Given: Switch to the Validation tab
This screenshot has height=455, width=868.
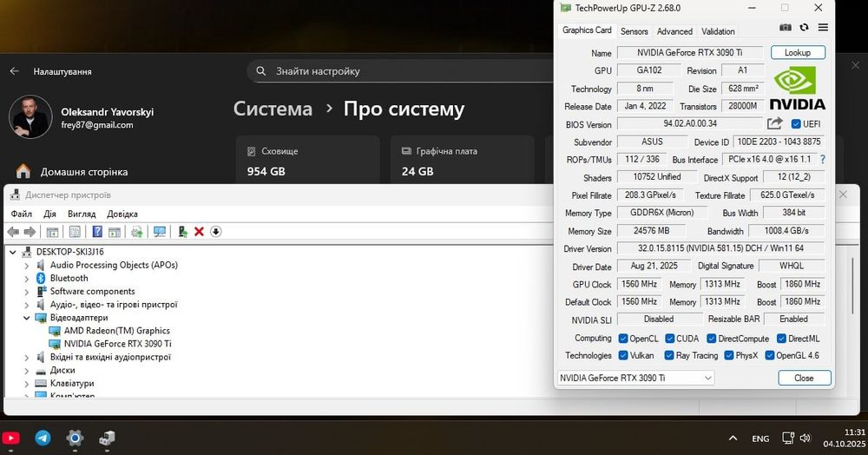Looking at the screenshot, I should coord(718,31).
